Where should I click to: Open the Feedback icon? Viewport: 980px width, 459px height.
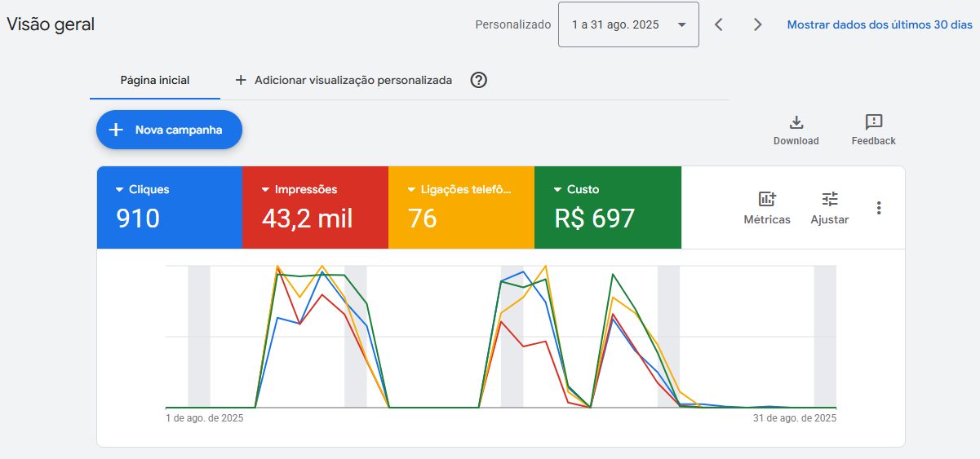click(x=874, y=123)
